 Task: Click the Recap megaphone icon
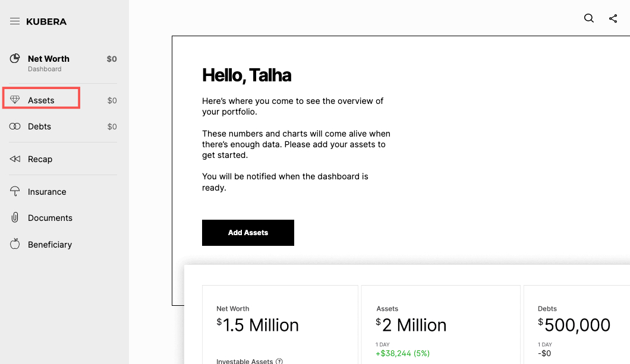click(14, 159)
